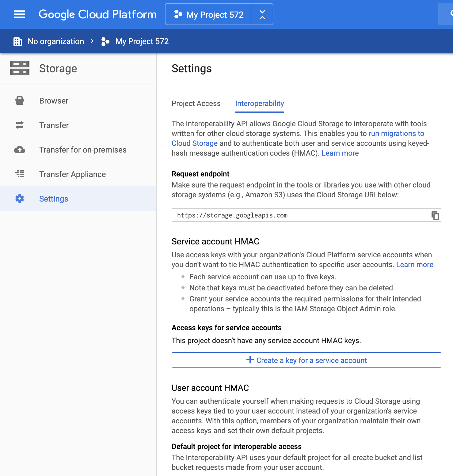The image size is (453, 476).
Task: Click the project selector expand arrows
Action: 262,14
